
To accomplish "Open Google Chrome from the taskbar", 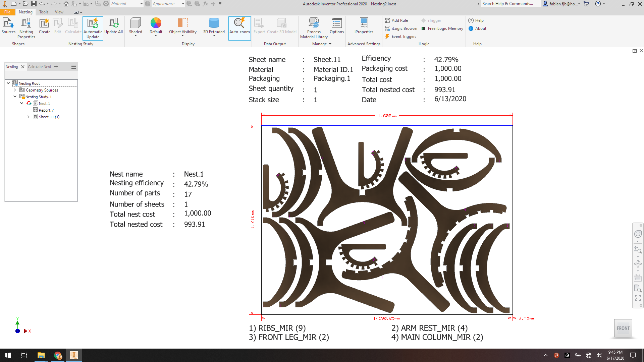I will coord(58,355).
